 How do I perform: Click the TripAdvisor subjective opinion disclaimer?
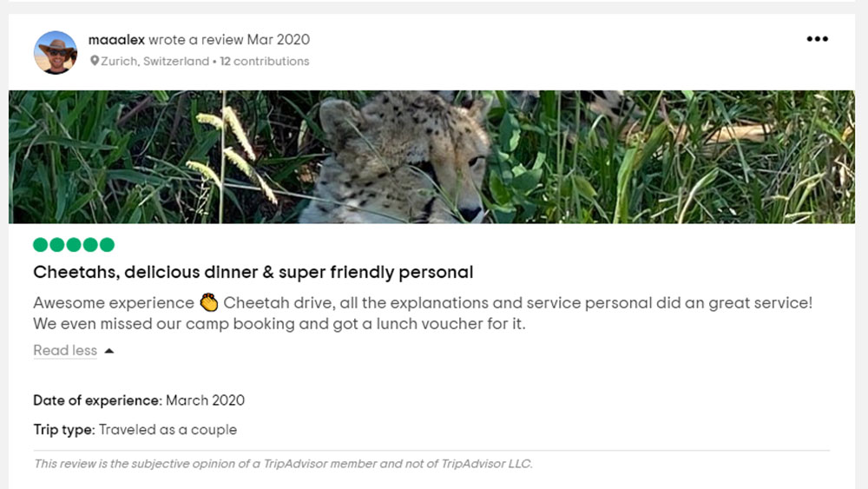[x=283, y=464]
